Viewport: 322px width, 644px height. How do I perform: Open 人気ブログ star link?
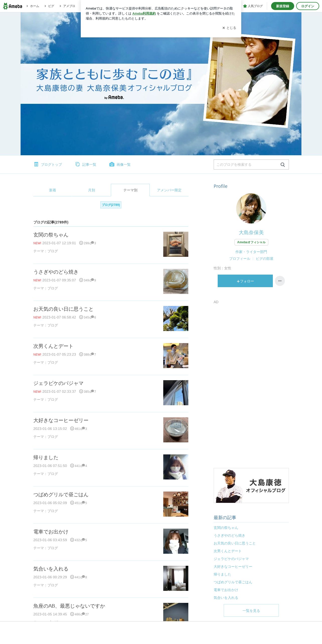tap(253, 6)
